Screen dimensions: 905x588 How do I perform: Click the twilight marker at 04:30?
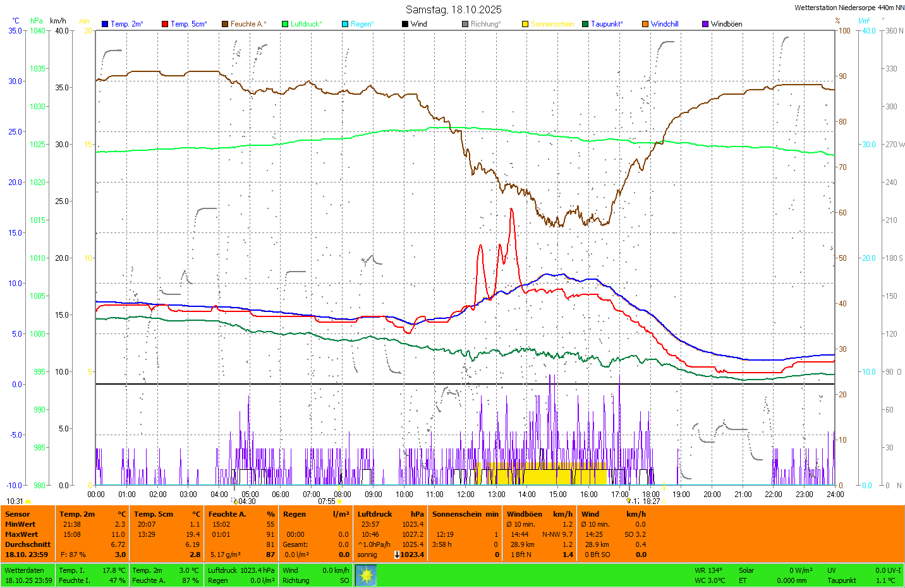(x=236, y=501)
